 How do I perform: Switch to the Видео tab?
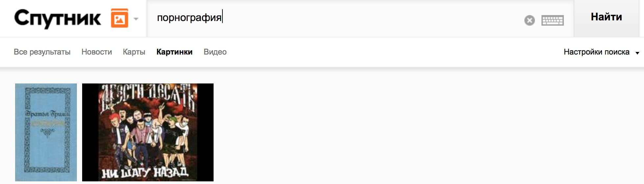[215, 52]
